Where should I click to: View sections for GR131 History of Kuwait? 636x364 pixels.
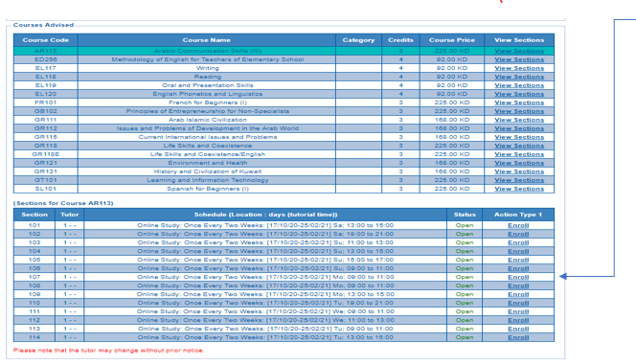(x=519, y=171)
